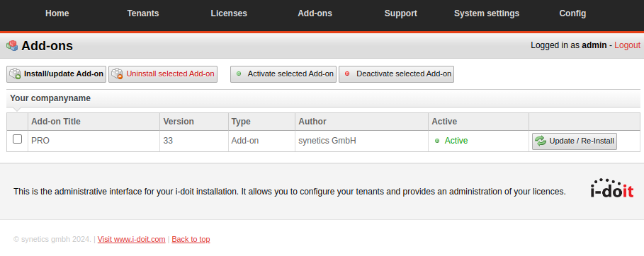Click the green status dot beside Active
Image resolution: width=644 pixels, height=256 pixels.
(437, 141)
